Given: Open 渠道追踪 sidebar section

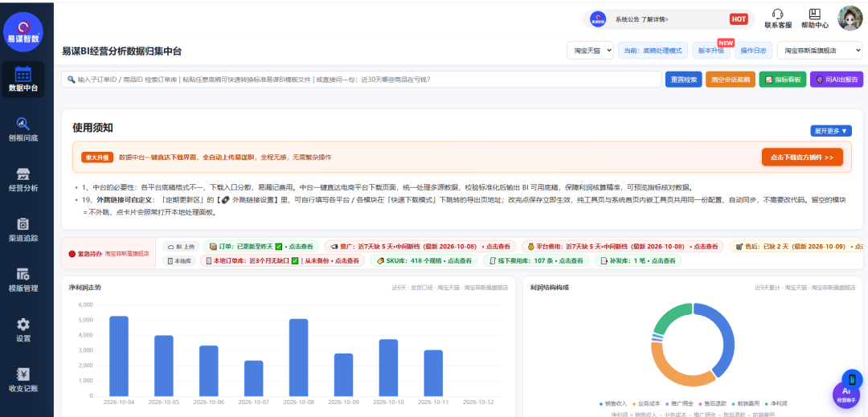Looking at the screenshot, I should click(x=23, y=230).
